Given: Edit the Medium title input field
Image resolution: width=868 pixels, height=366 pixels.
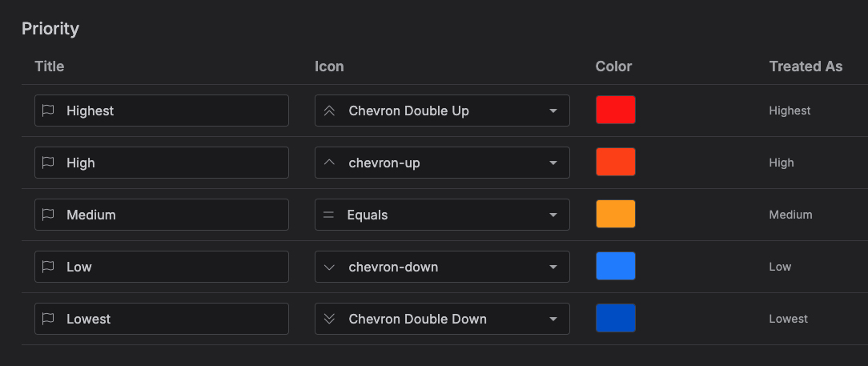Looking at the screenshot, I should point(162,215).
